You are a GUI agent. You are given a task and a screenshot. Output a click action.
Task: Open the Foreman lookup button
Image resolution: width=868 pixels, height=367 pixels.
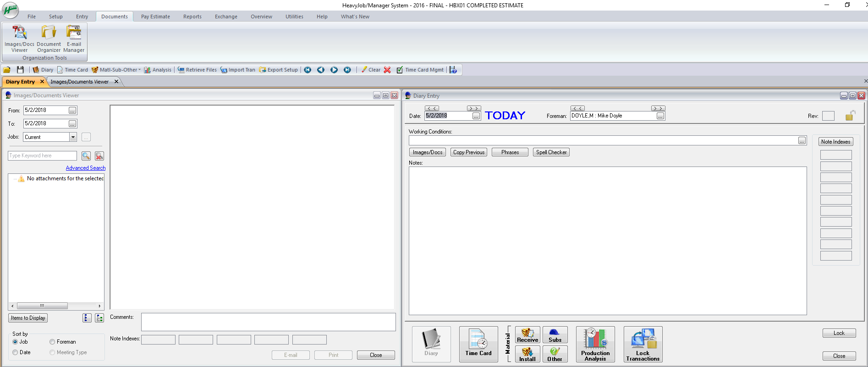pos(660,116)
